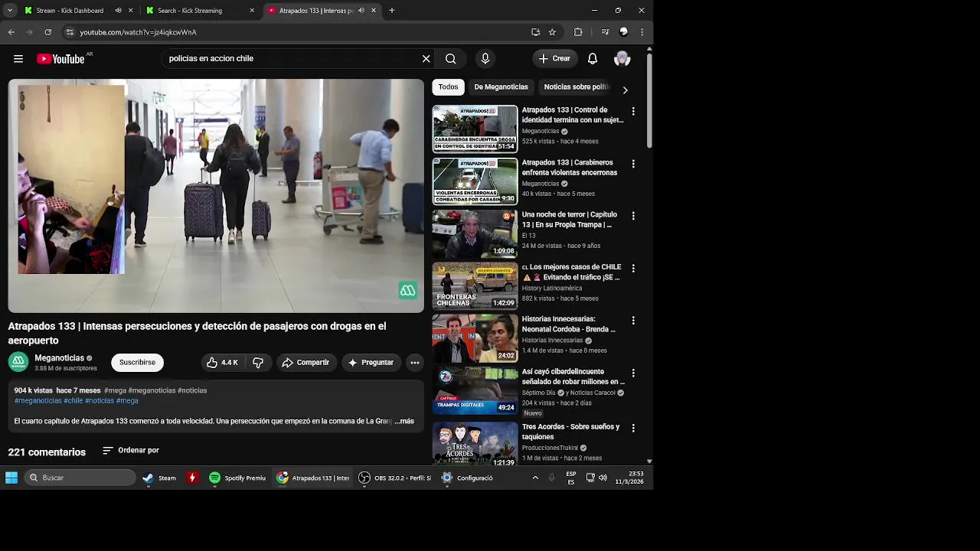Open OBS 32.0.2 from the taskbar
This screenshot has width=980, height=551.
click(x=395, y=478)
